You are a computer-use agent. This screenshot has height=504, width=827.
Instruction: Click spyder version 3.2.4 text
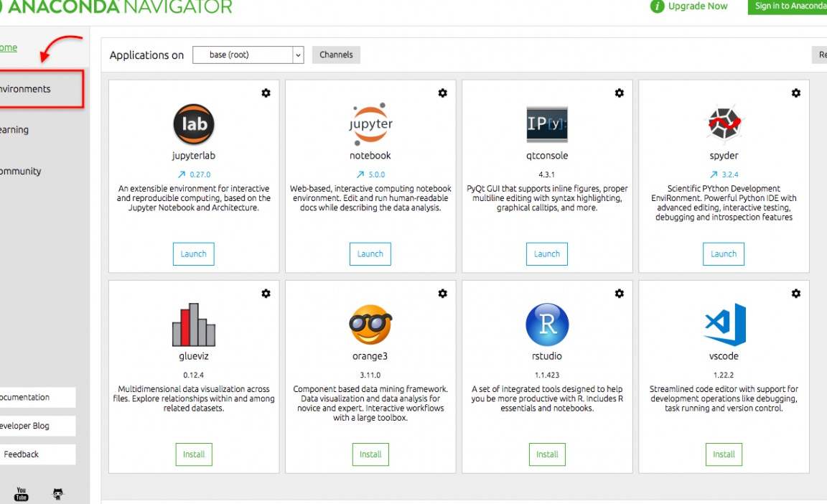pyautogui.click(x=730, y=174)
